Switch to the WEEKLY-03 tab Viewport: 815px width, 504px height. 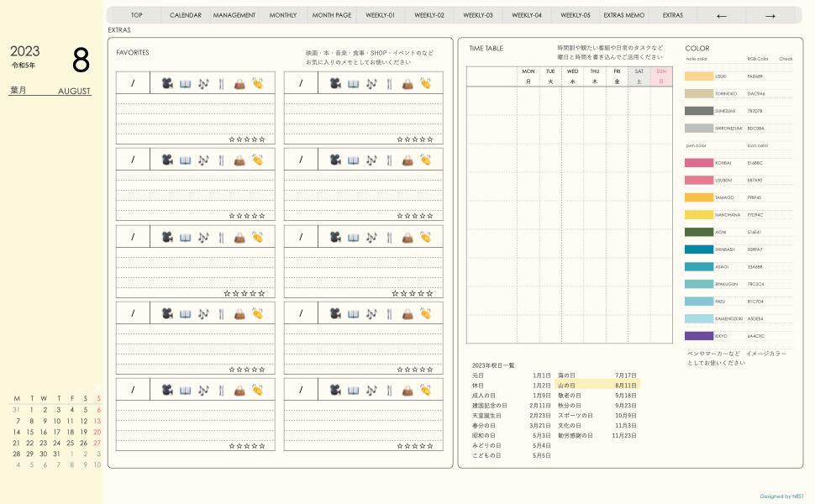pos(478,15)
